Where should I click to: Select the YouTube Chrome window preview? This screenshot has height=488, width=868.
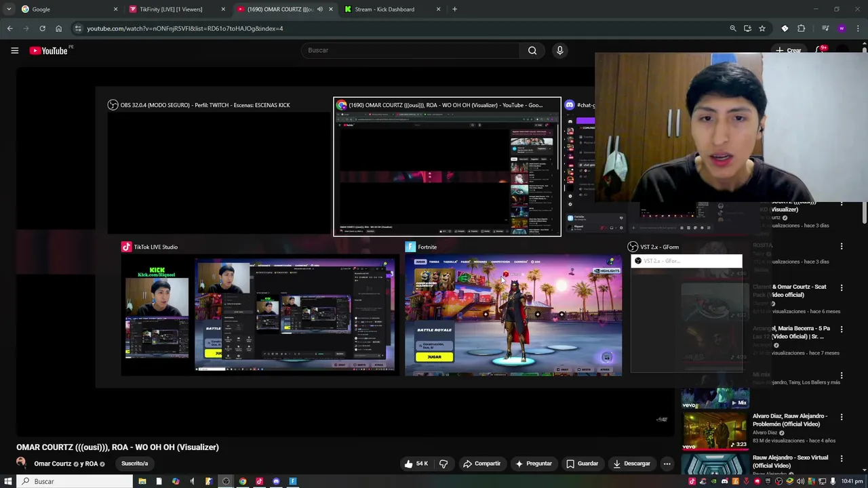[x=447, y=167]
